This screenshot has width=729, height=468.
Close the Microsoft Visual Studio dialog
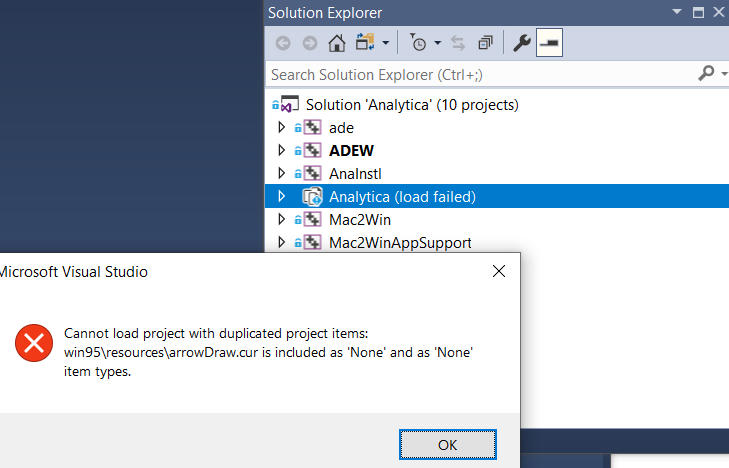coord(499,271)
